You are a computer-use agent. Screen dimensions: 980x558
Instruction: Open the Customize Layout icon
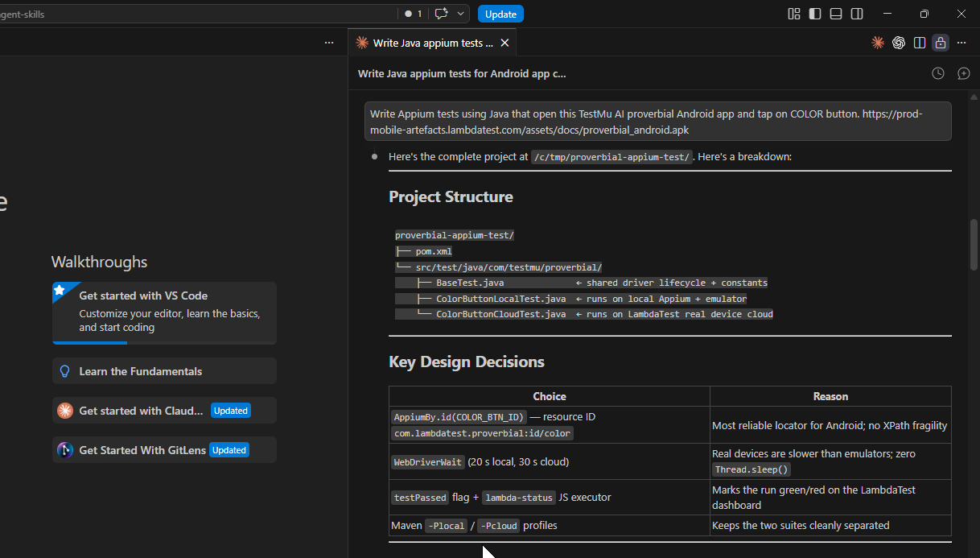click(794, 14)
